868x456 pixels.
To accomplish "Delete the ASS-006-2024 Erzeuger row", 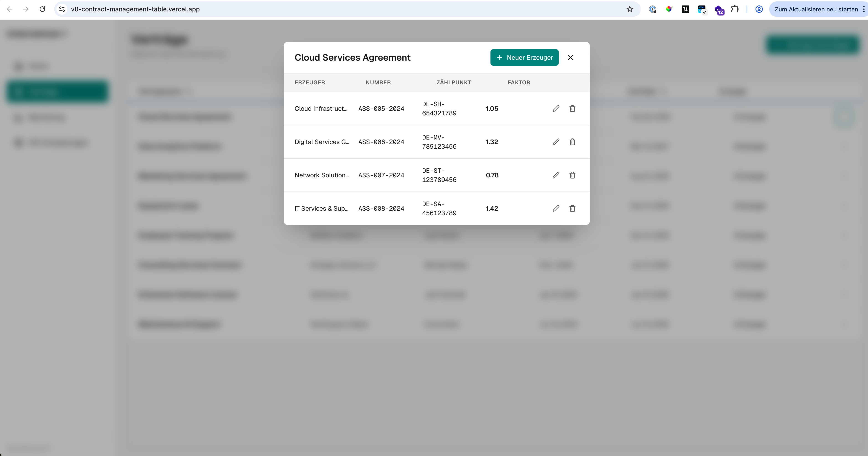I will click(x=572, y=142).
